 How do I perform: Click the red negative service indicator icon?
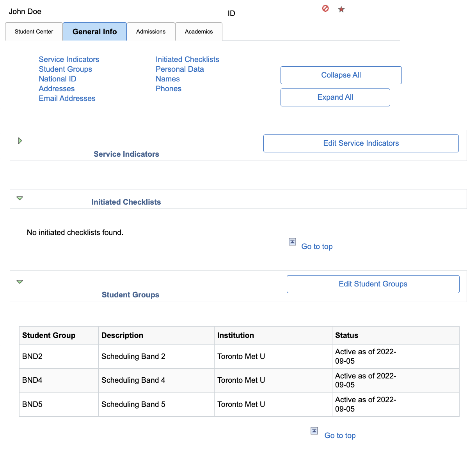click(325, 9)
